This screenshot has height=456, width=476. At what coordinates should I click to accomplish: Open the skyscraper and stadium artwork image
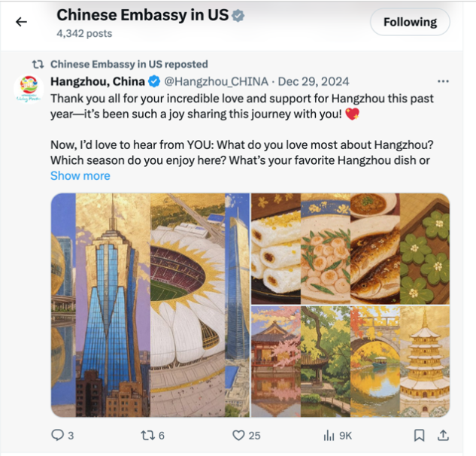(x=150, y=305)
